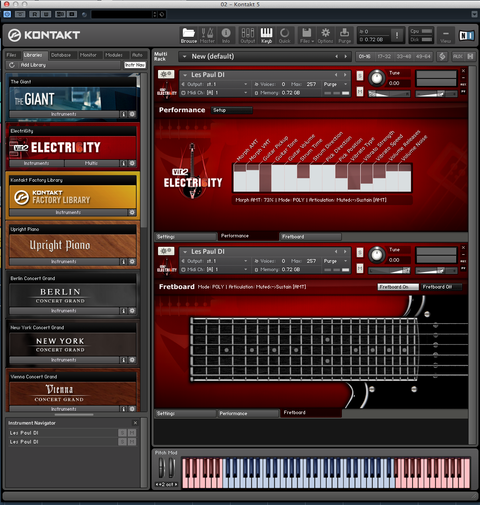
Task: Click Morph AMT bar in Performance grid
Action: pos(240,178)
